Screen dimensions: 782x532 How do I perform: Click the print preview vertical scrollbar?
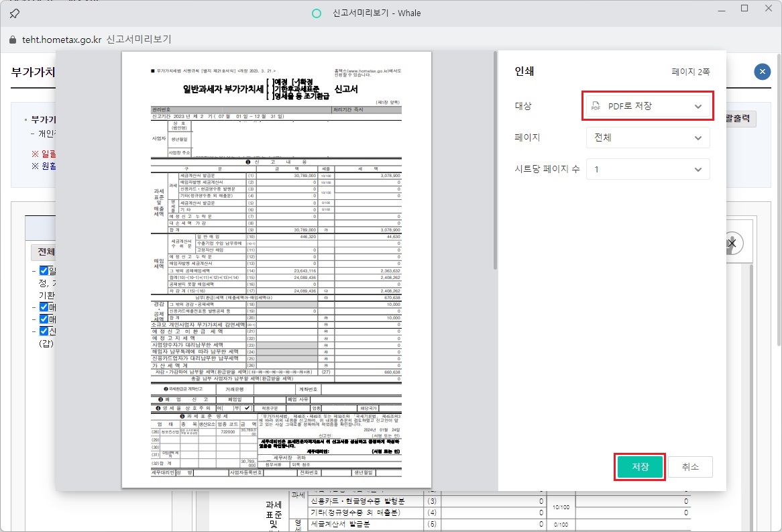[x=495, y=160]
